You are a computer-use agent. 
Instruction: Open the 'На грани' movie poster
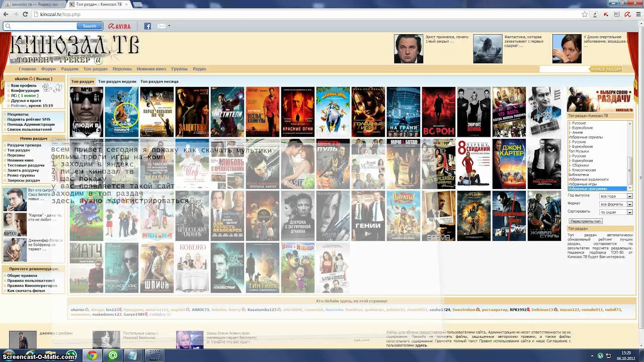pos(404,112)
